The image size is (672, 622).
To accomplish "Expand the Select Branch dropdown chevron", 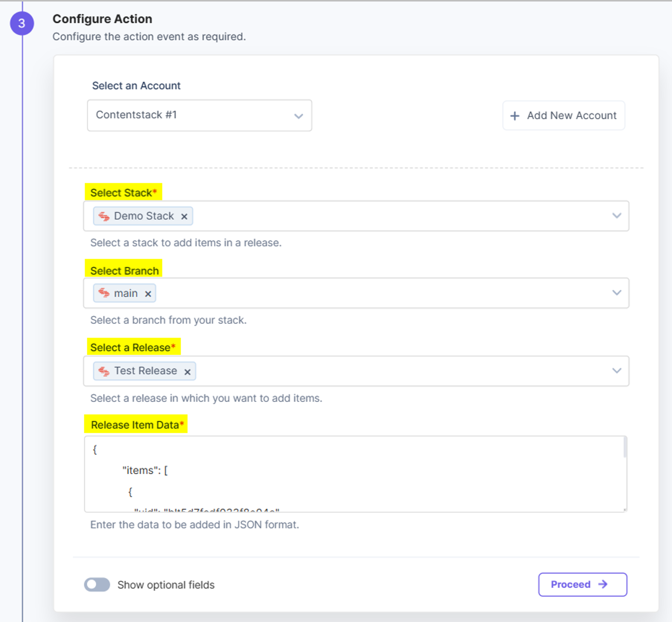I will (x=617, y=293).
